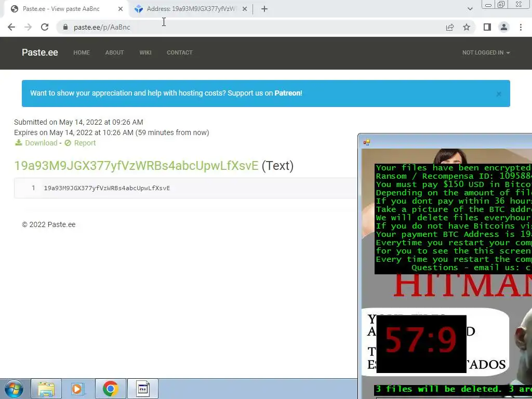Report this paste
Image resolution: width=532 pixels, height=399 pixels.
click(x=85, y=143)
